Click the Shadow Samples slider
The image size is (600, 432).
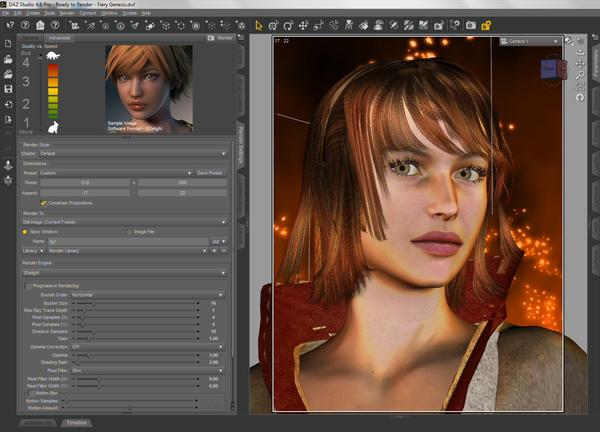[x=135, y=331]
